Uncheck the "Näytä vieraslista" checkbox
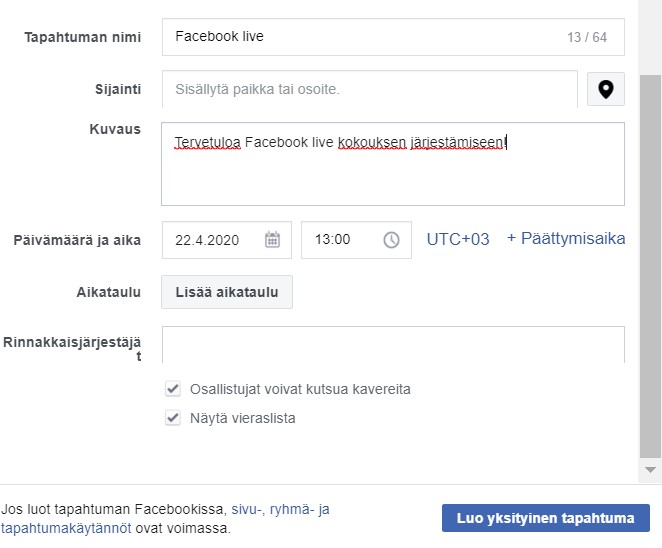 (173, 418)
